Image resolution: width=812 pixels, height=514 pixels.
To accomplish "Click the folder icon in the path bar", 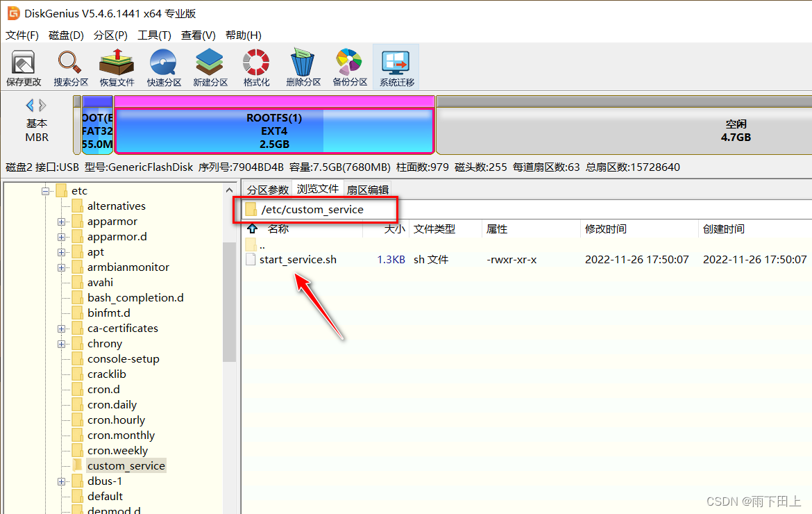I will click(251, 209).
